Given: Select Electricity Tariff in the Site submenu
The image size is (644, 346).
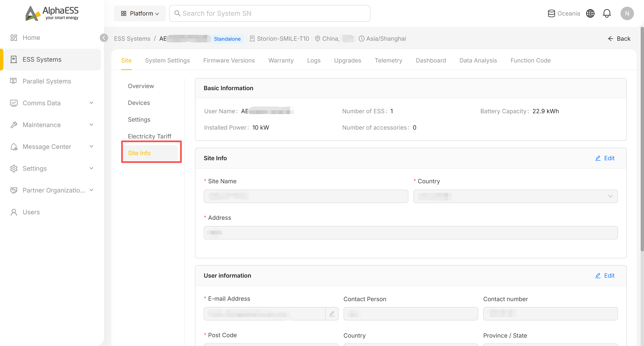Looking at the screenshot, I should [x=149, y=136].
